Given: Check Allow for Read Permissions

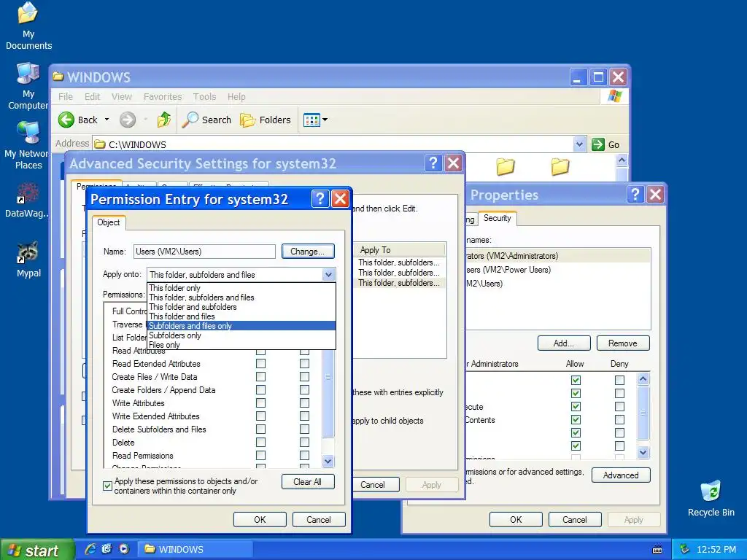Looking at the screenshot, I should (x=260, y=455).
